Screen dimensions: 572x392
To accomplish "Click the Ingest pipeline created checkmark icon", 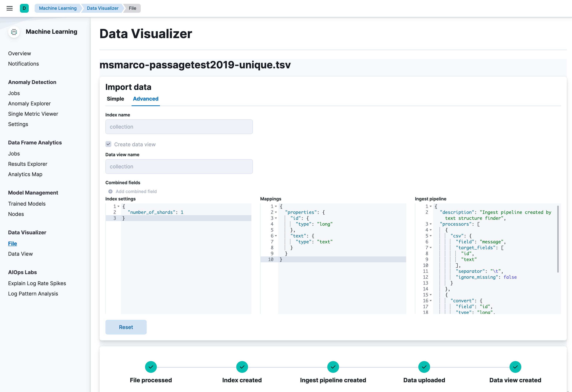I will click(333, 367).
